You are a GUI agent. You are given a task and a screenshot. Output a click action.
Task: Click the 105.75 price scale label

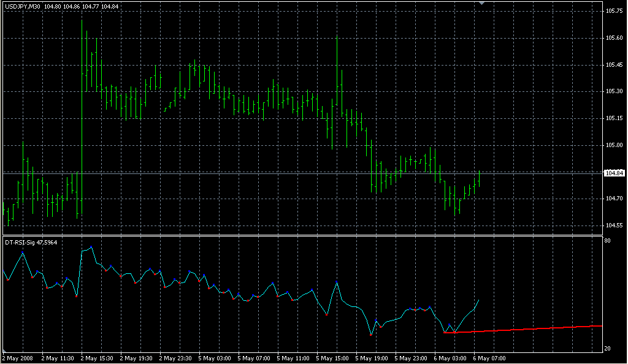click(614, 12)
